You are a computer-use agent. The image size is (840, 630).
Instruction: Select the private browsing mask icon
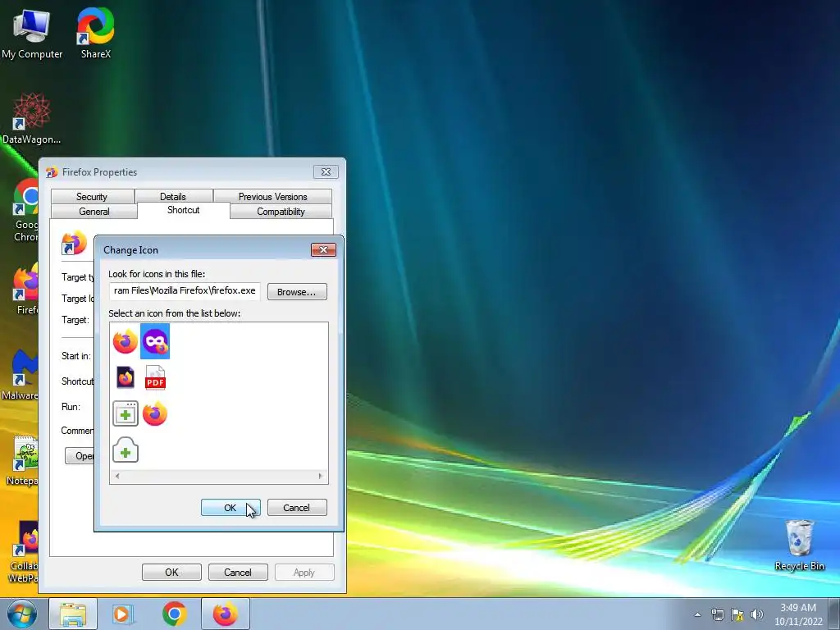[155, 341]
